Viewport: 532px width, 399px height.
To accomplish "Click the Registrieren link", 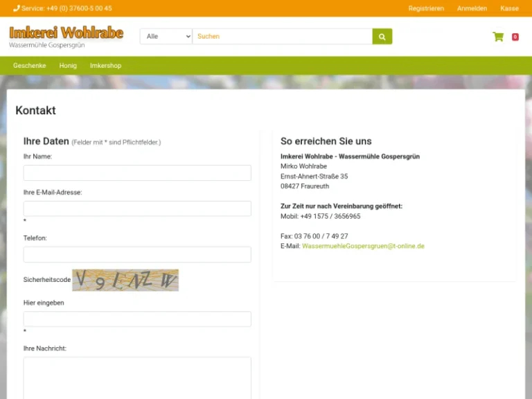I will (426, 8).
